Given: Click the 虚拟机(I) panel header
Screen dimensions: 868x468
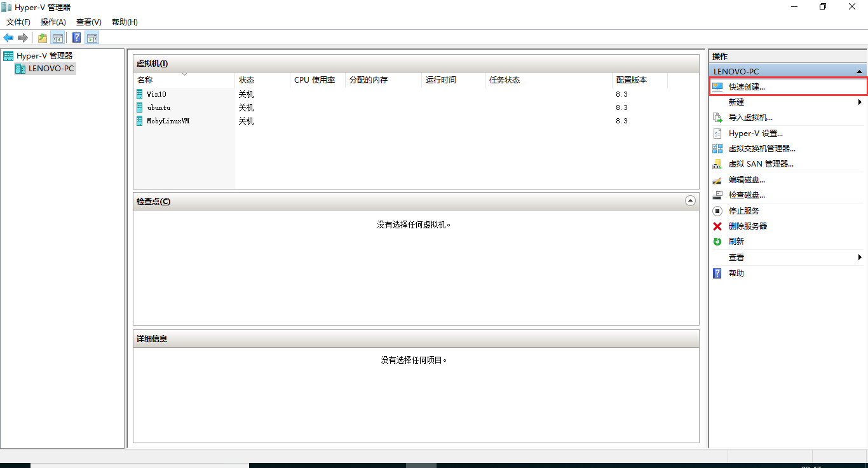Looking at the screenshot, I should (416, 64).
